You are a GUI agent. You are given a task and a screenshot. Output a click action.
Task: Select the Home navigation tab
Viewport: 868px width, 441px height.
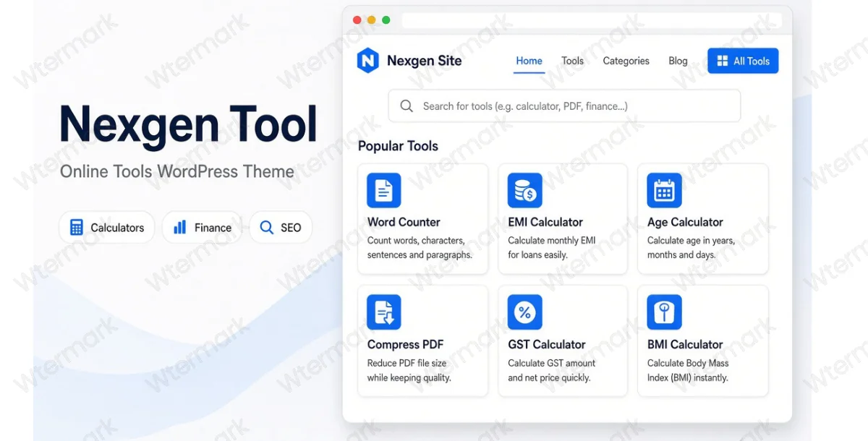click(x=529, y=61)
